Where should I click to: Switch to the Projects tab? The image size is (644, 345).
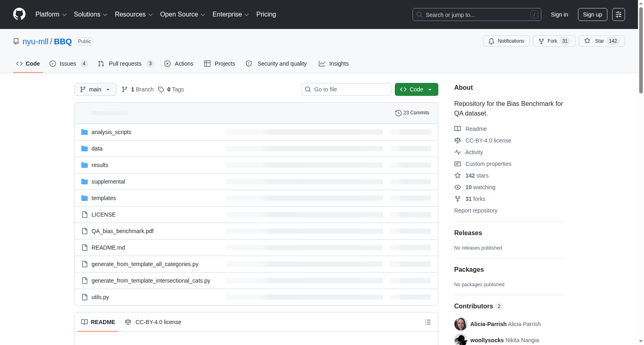coord(219,64)
